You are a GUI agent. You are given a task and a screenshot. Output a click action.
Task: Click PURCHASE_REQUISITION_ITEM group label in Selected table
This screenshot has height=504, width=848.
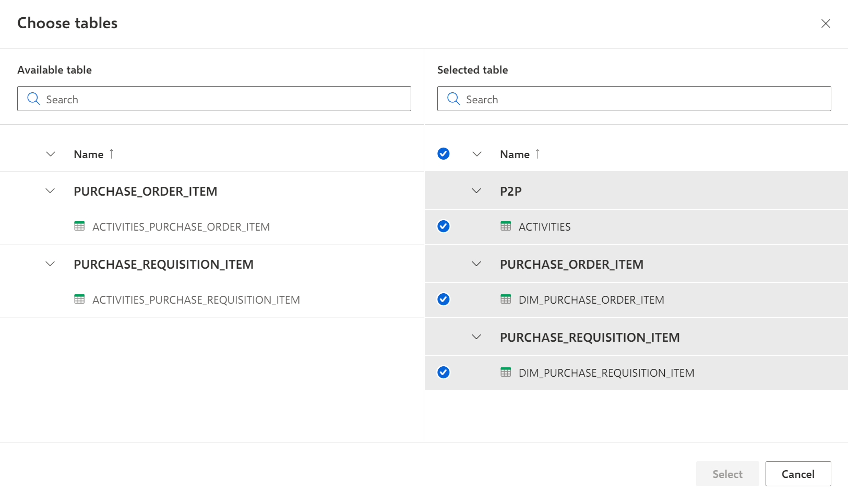(x=590, y=338)
